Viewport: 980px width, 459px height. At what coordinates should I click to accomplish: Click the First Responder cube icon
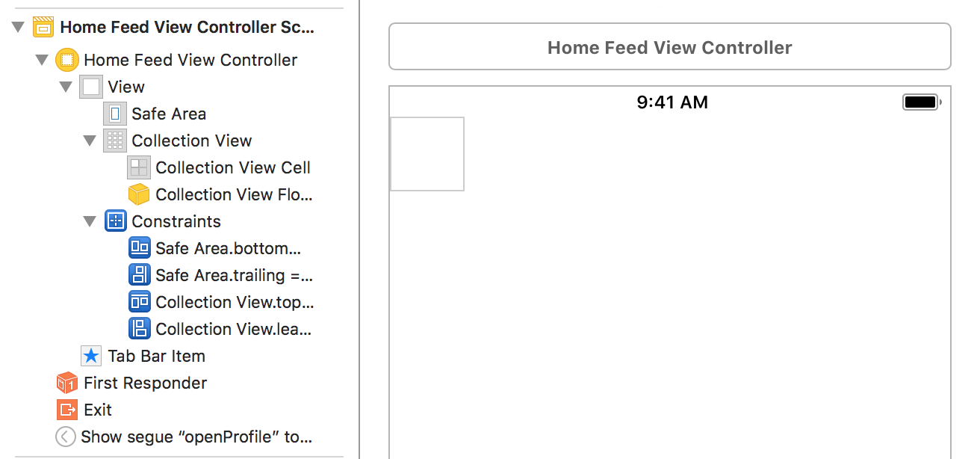[67, 383]
